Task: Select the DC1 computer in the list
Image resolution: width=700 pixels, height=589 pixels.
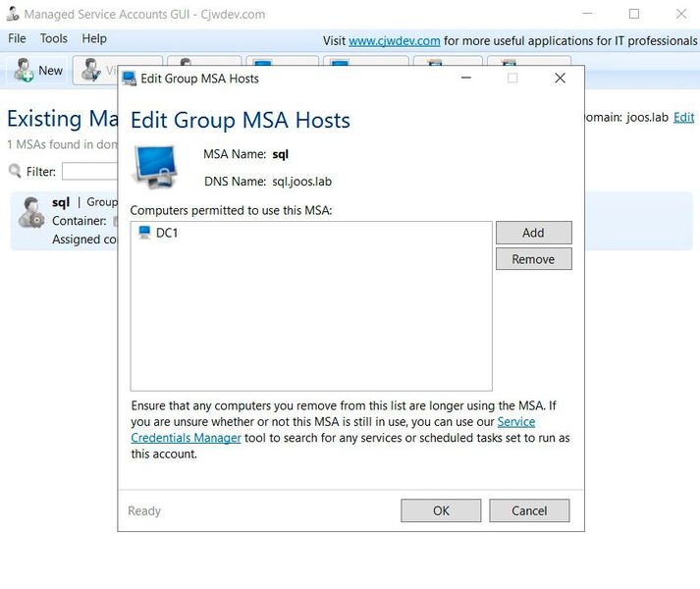Action: pos(310,233)
